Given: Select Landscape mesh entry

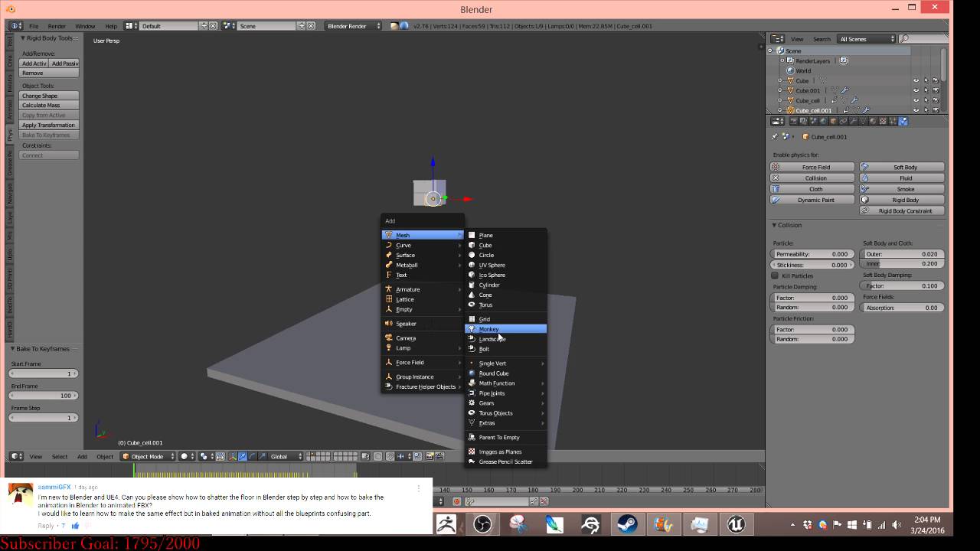Looking at the screenshot, I should [505, 339].
